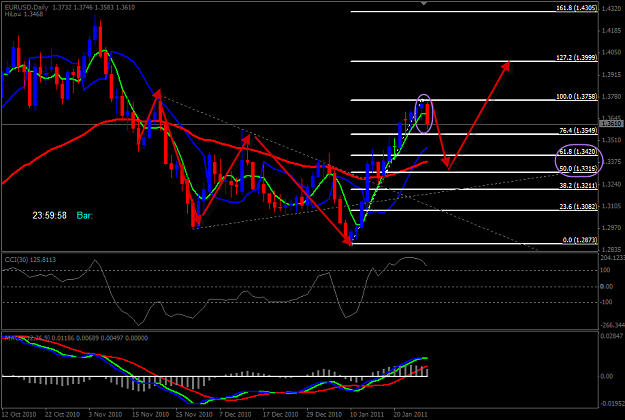Viewport: 625px width, 420px height.
Task: Click the -0.01952 MACD scale value
Action: 612,404
